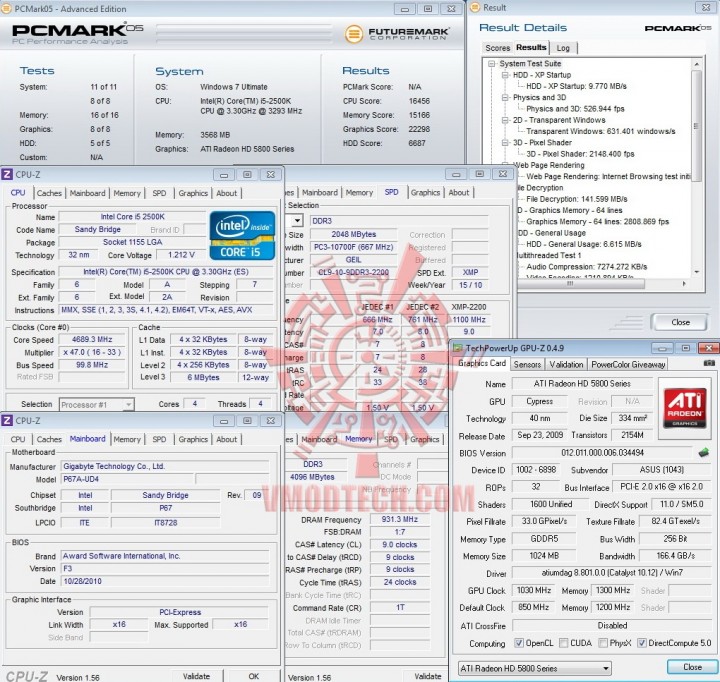Click Validate button in CPU-Z Mainboard window
Screen dimensions: 720x682
[197, 676]
